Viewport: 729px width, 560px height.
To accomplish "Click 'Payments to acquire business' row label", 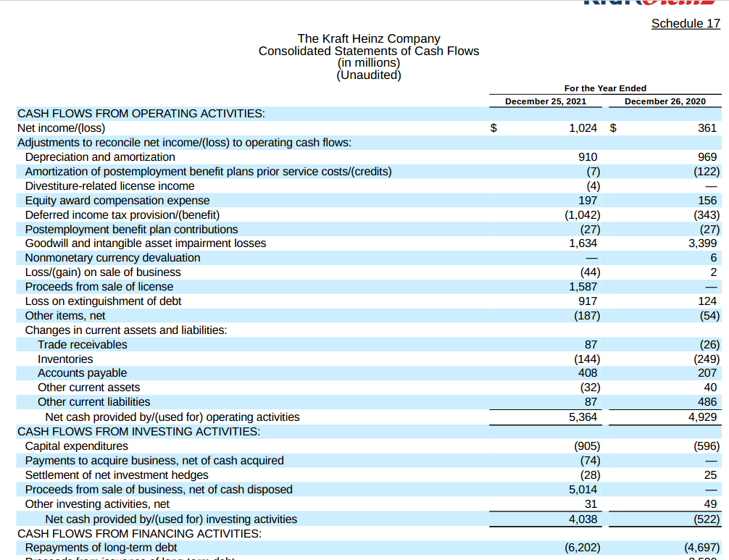I will point(154,460).
